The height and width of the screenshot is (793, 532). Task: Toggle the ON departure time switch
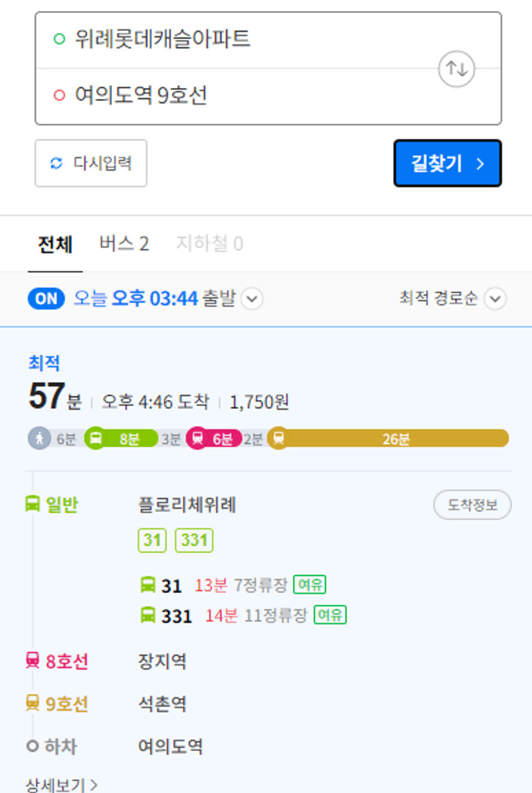tap(46, 299)
